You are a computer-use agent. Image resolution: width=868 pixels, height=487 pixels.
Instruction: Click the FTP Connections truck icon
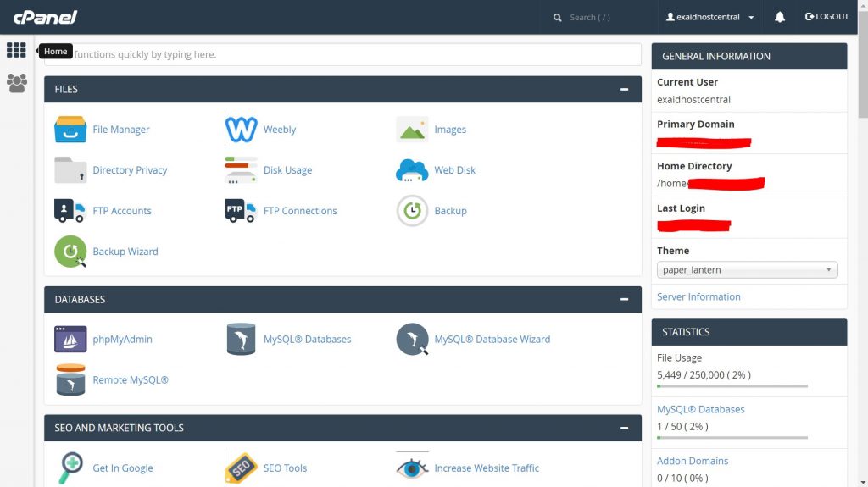point(241,210)
